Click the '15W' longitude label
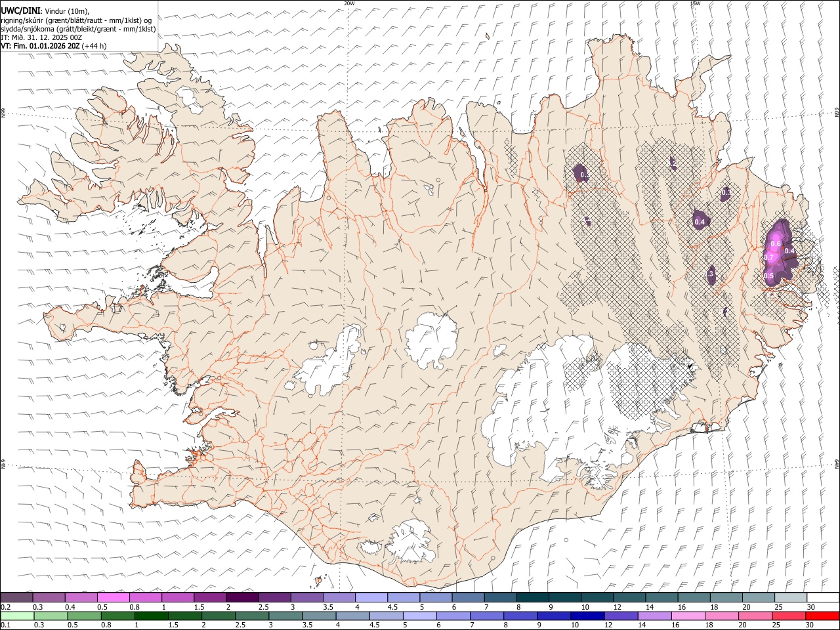The height and width of the screenshot is (630, 840). [x=694, y=3]
